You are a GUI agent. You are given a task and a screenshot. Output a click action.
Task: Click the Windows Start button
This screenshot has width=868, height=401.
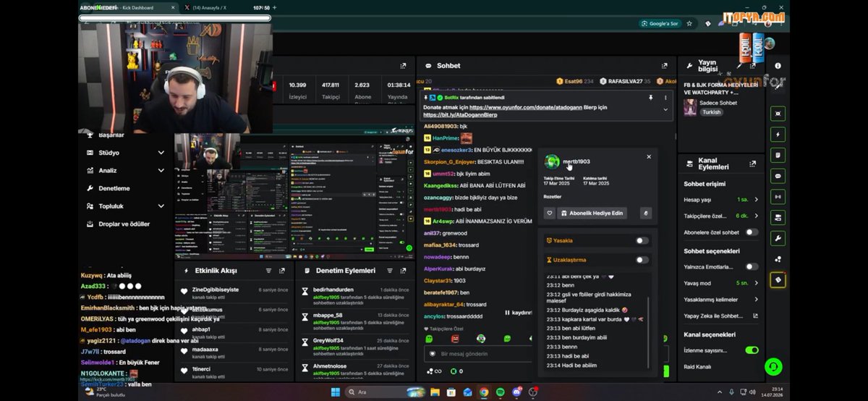[x=336, y=392]
